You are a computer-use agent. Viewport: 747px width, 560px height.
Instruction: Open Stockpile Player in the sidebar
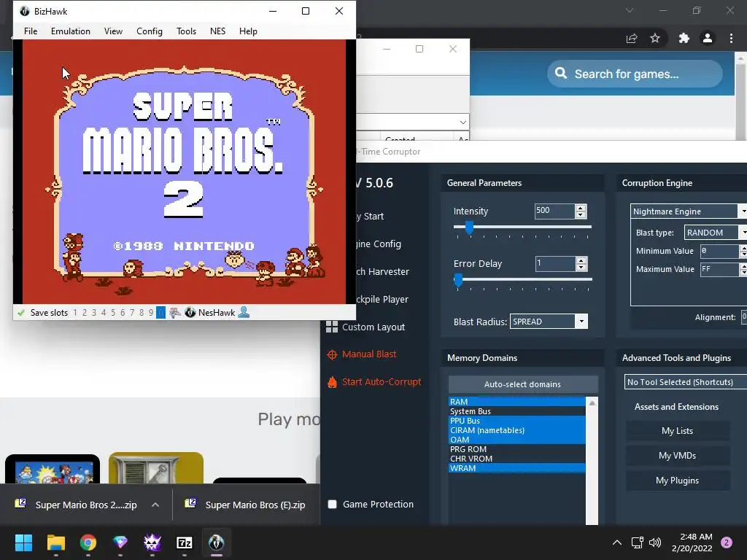382,300
